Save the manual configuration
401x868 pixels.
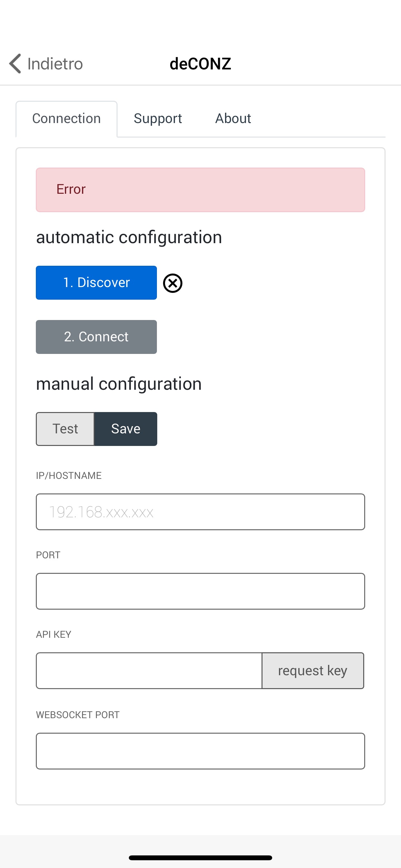(126, 429)
